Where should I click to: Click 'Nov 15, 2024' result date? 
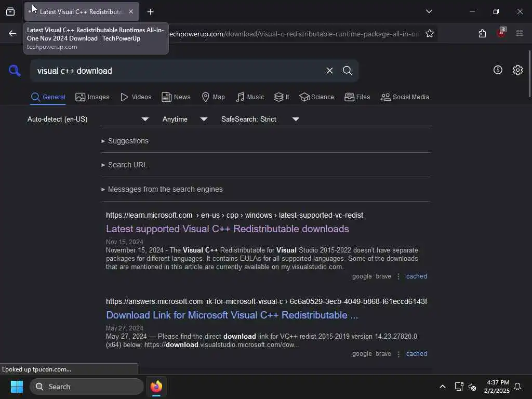click(x=125, y=242)
